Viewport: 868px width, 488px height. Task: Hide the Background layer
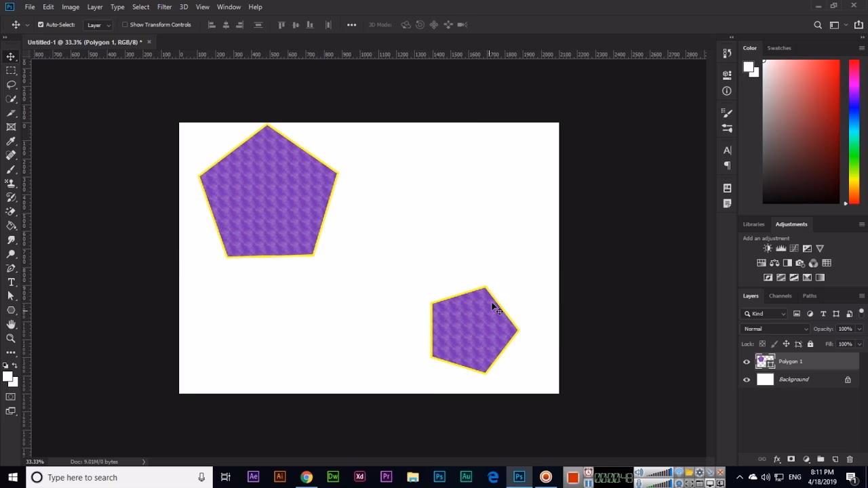[x=747, y=380]
